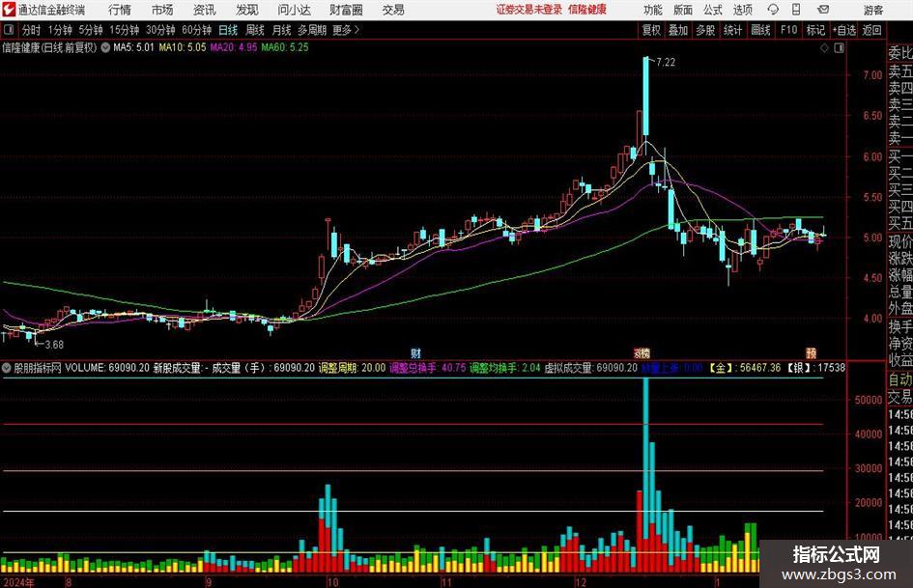Click the red 信隆健康 link in title bar
913x588 pixels.
click(587, 10)
